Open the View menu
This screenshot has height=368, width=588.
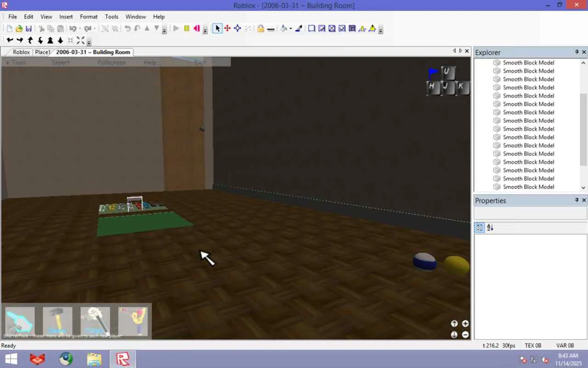(46, 17)
